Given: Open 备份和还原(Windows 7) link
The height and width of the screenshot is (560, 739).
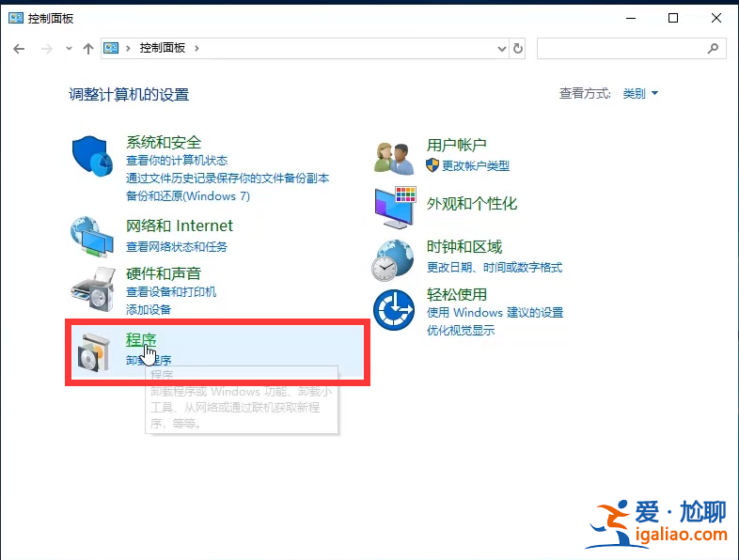Looking at the screenshot, I should pyautogui.click(x=188, y=196).
